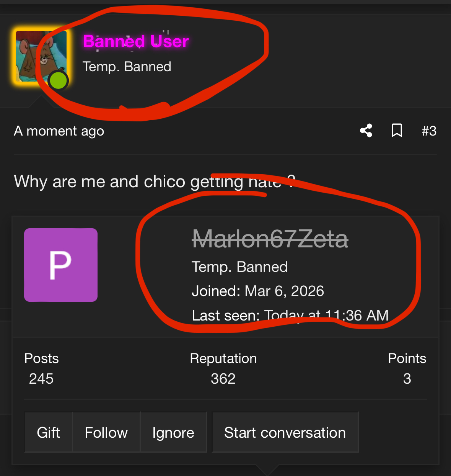Start conversation with this member
Image resolution: width=451 pixels, height=476 pixels.
coord(285,433)
